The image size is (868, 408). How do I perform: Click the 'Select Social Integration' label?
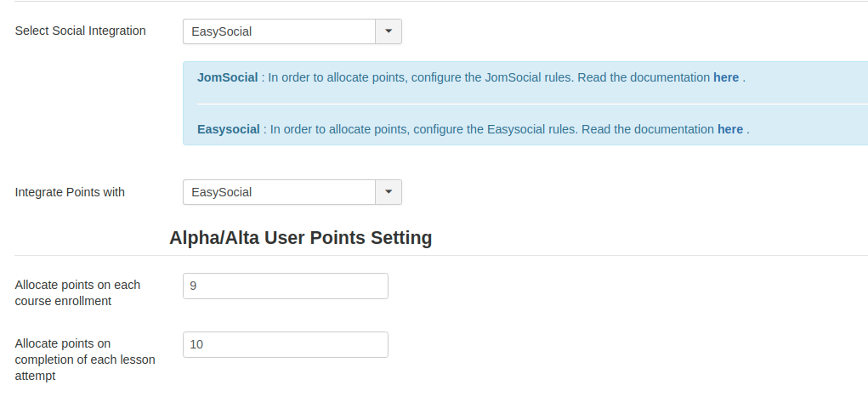point(81,31)
